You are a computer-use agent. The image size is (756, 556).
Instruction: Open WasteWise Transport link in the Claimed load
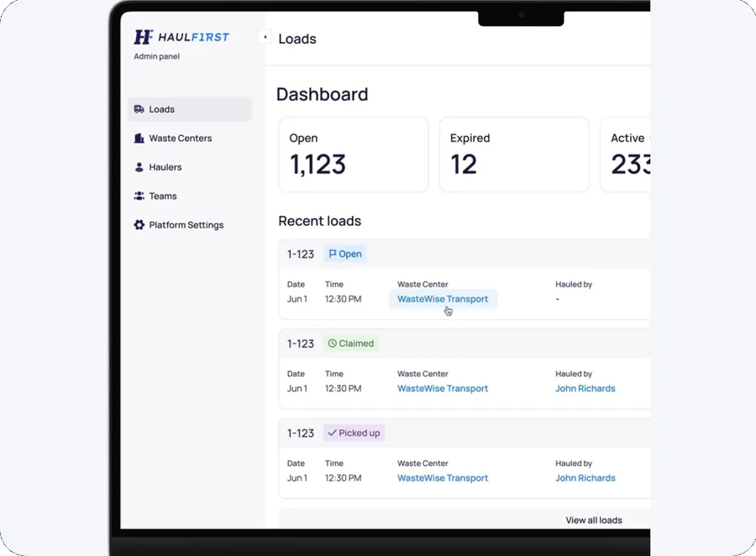click(x=443, y=389)
